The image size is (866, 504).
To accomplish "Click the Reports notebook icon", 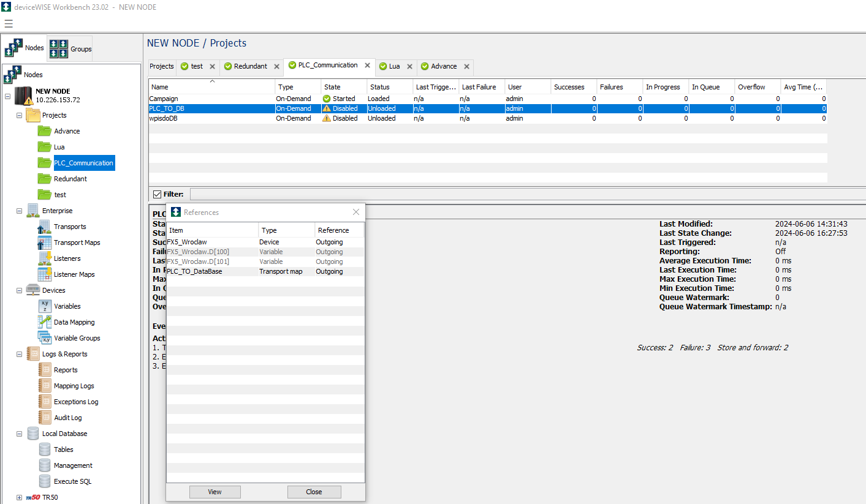I will pyautogui.click(x=45, y=370).
